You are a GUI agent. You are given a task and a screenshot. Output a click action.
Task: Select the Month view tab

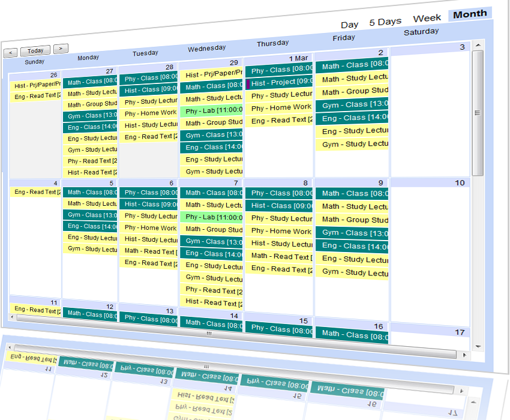pos(470,14)
